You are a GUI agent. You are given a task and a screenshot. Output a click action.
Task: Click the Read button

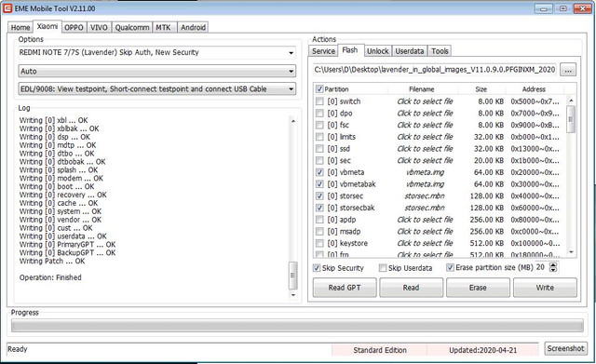coord(411,288)
